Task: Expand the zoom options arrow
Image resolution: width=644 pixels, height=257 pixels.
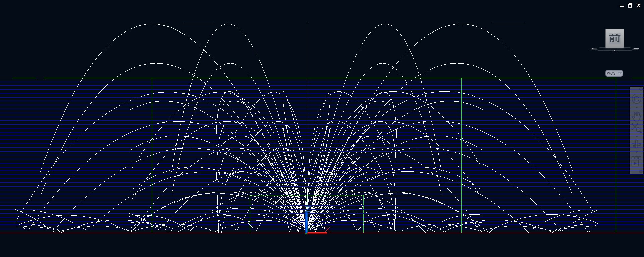Action: [x=637, y=136]
